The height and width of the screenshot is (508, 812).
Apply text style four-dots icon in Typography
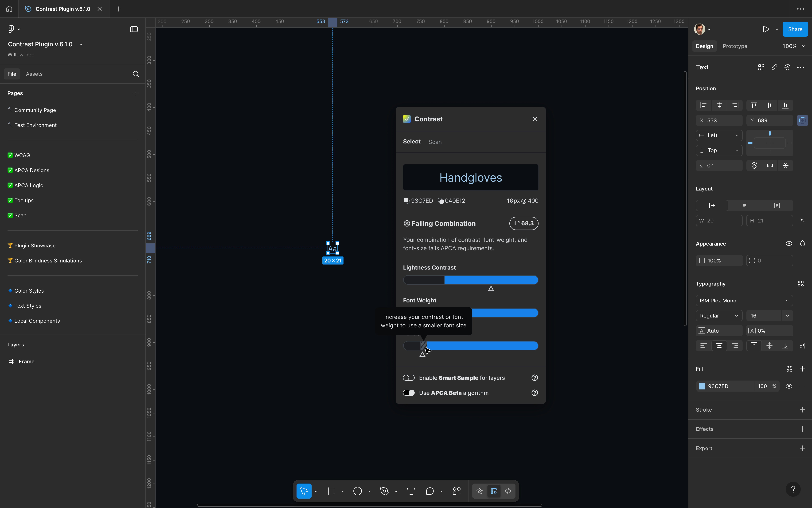(x=801, y=284)
